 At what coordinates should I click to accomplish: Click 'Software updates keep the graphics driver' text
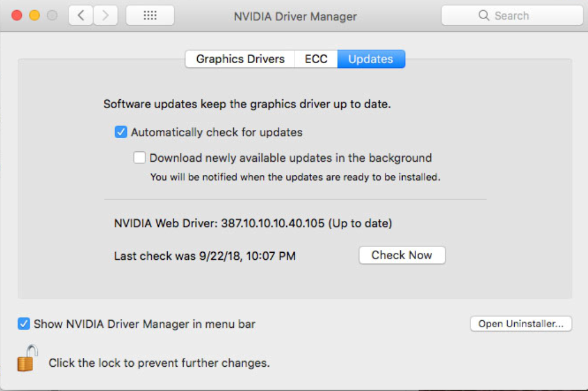pos(247,104)
